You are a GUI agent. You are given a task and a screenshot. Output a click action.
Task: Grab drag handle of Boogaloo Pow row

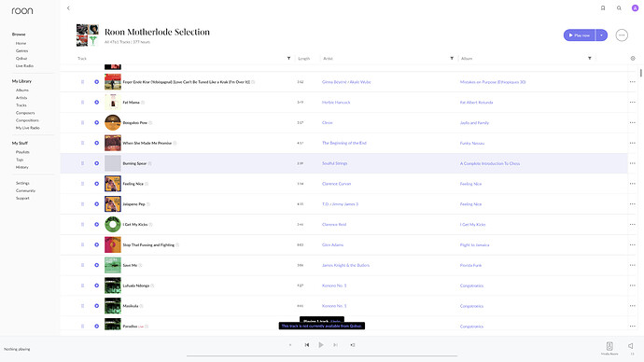tap(82, 122)
